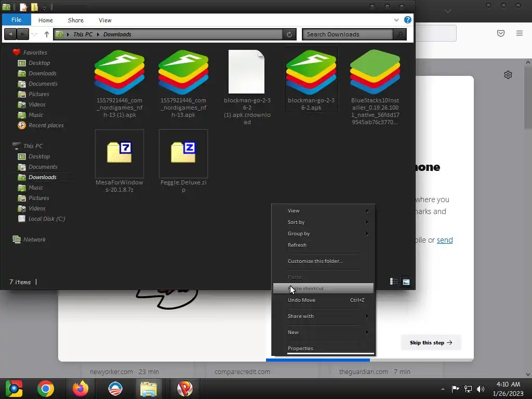Open Documents under Favorites
This screenshot has height=399, width=532.
43,84
